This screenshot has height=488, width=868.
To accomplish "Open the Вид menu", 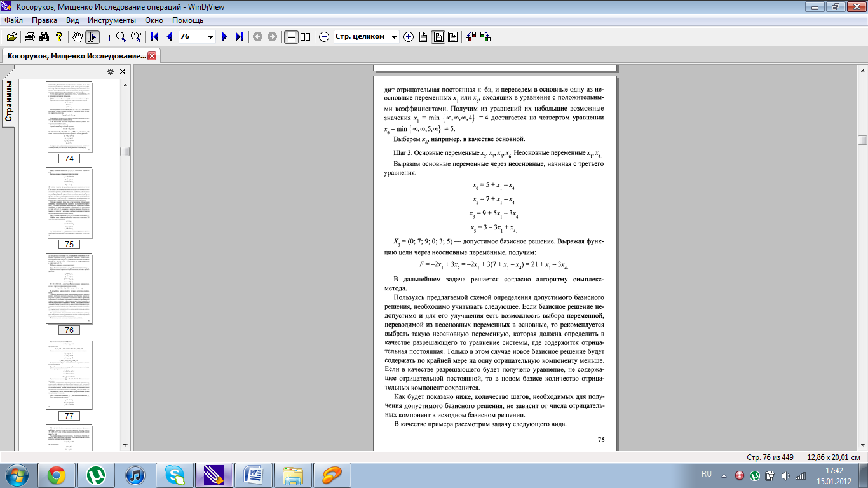I will [x=72, y=20].
